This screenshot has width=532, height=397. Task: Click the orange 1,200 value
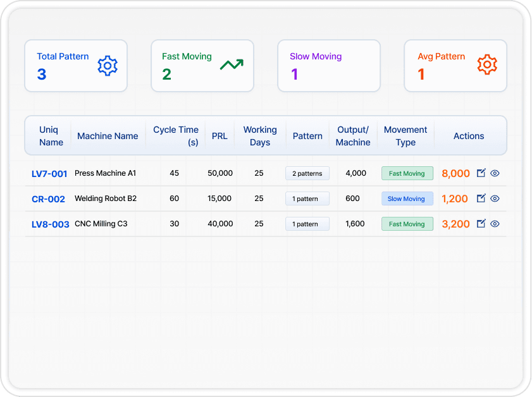click(455, 198)
